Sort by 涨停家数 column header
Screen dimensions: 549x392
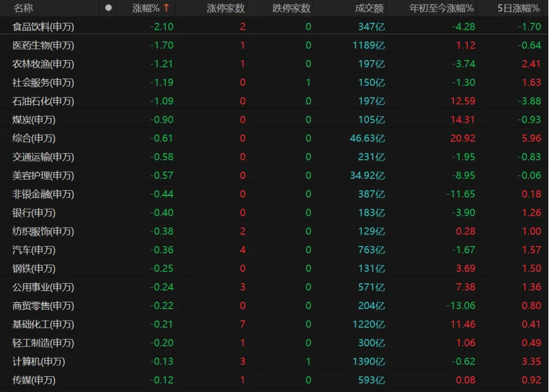225,8
